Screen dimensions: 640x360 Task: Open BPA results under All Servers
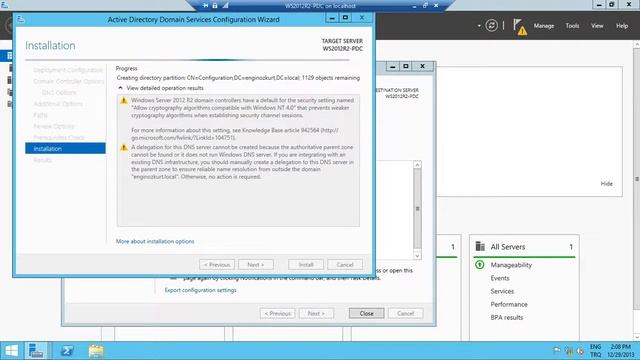507,317
